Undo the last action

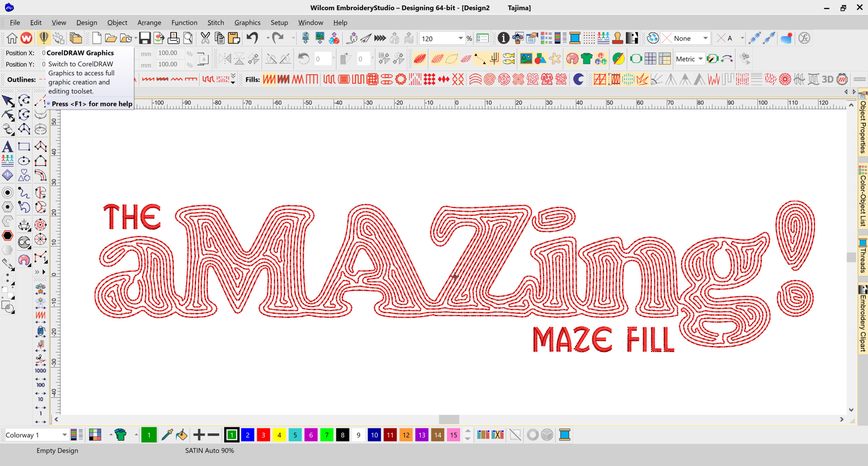pyautogui.click(x=252, y=38)
